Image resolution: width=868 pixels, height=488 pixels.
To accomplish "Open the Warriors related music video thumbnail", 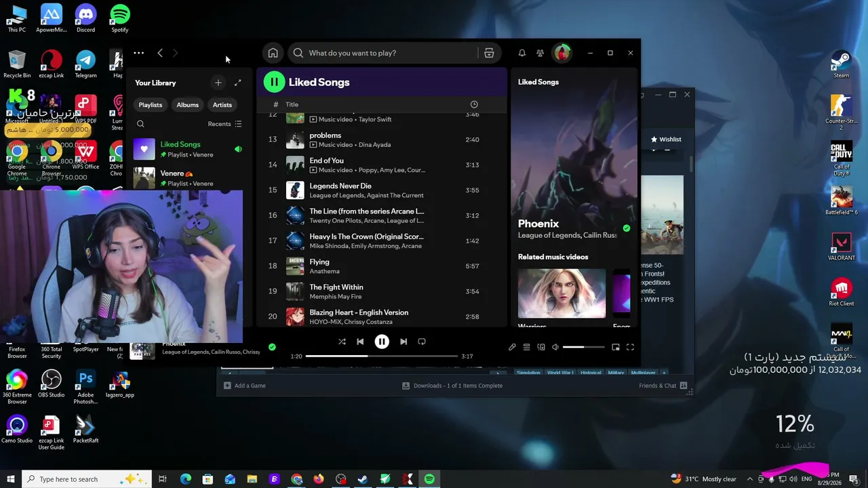I will 561,293.
